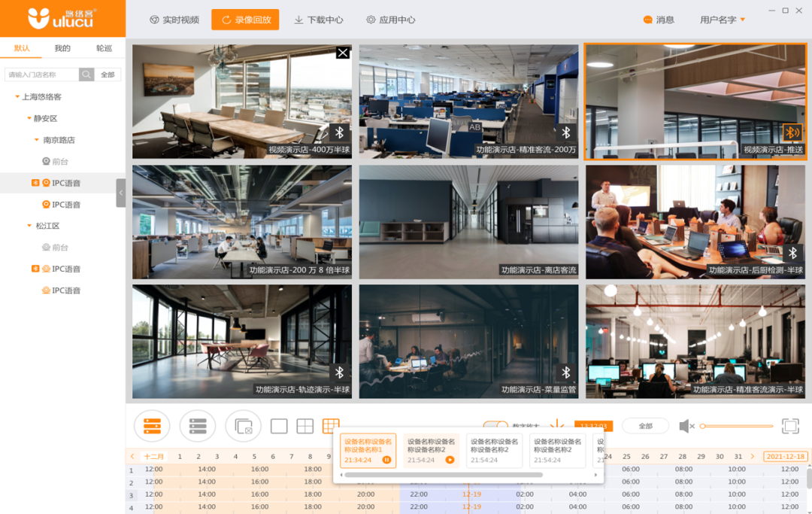Click the 消息 notification icon
812x514 pixels.
[648, 21]
